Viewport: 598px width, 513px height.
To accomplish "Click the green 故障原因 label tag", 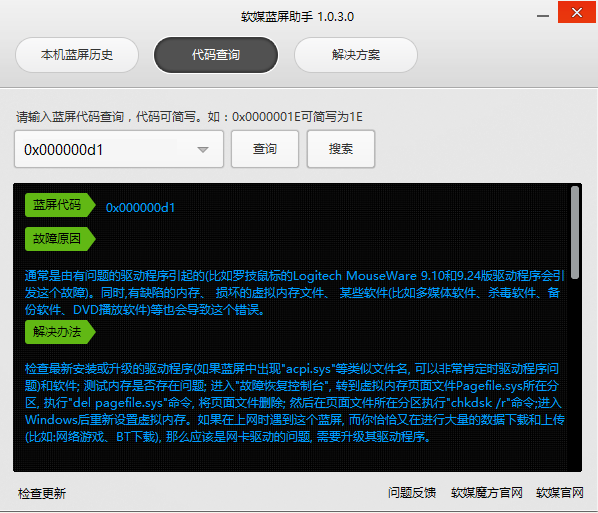I will (60, 239).
